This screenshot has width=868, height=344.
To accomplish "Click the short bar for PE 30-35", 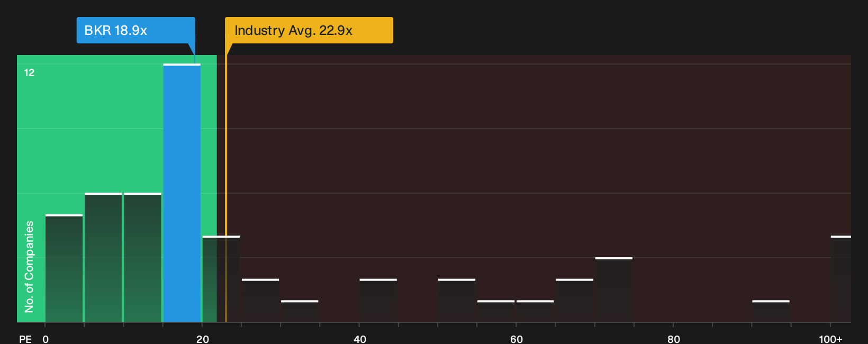I will point(300,311).
